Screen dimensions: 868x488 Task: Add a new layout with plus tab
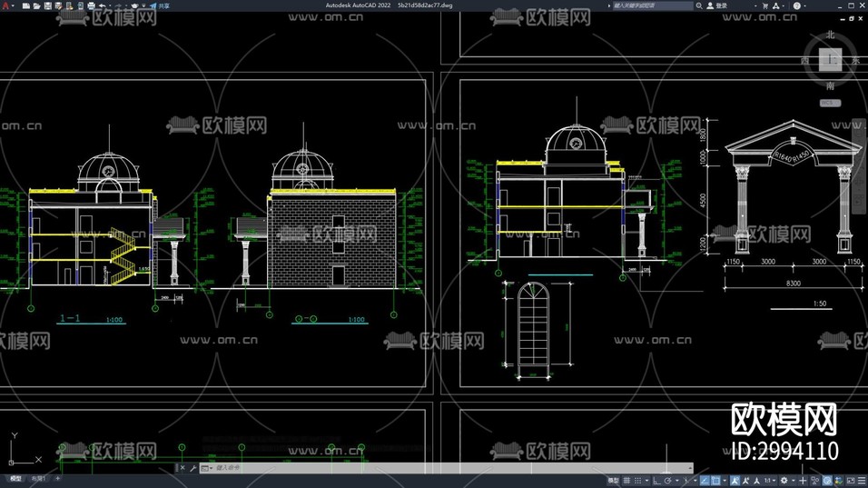click(x=57, y=478)
